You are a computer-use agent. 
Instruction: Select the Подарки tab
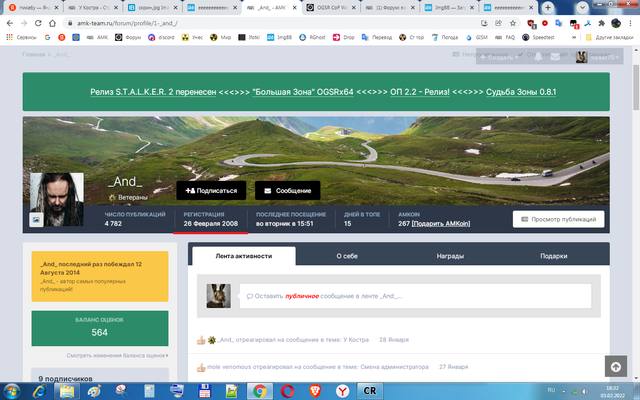coord(553,256)
